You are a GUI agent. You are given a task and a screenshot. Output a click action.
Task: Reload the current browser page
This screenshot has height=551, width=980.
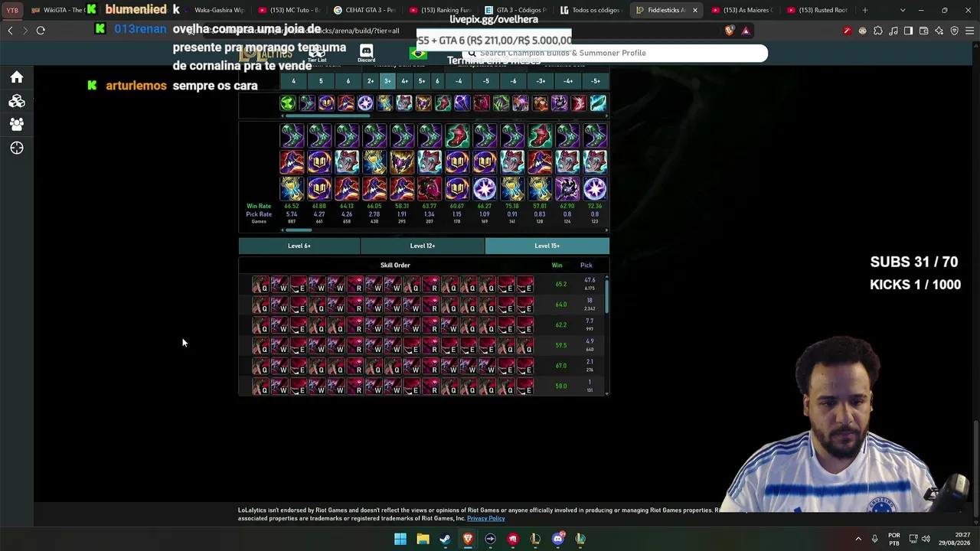[41, 31]
